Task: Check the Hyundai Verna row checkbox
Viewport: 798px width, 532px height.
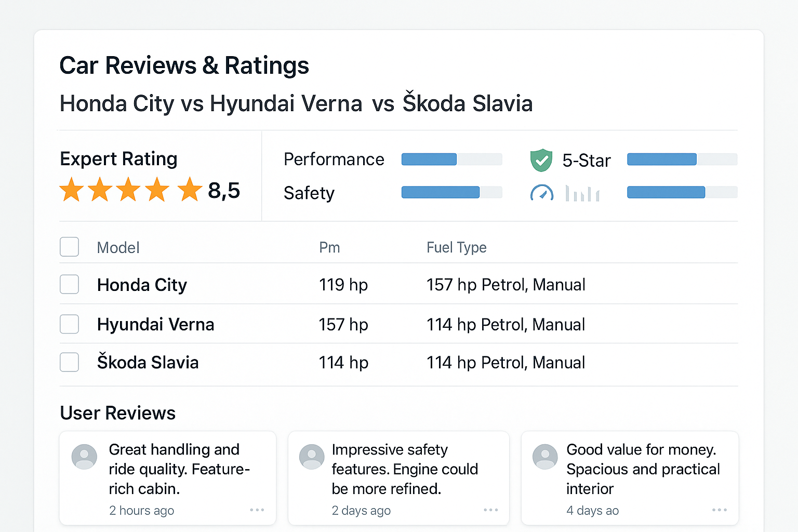Action: click(69, 324)
